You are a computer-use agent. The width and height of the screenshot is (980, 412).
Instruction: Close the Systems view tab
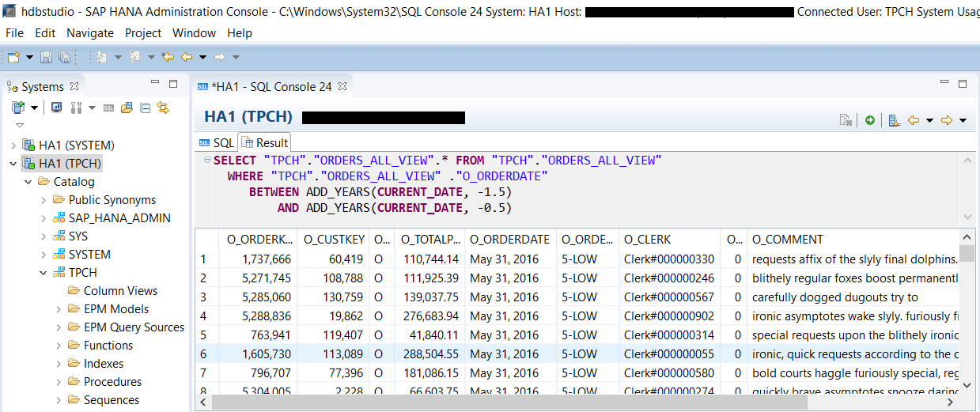(74, 86)
